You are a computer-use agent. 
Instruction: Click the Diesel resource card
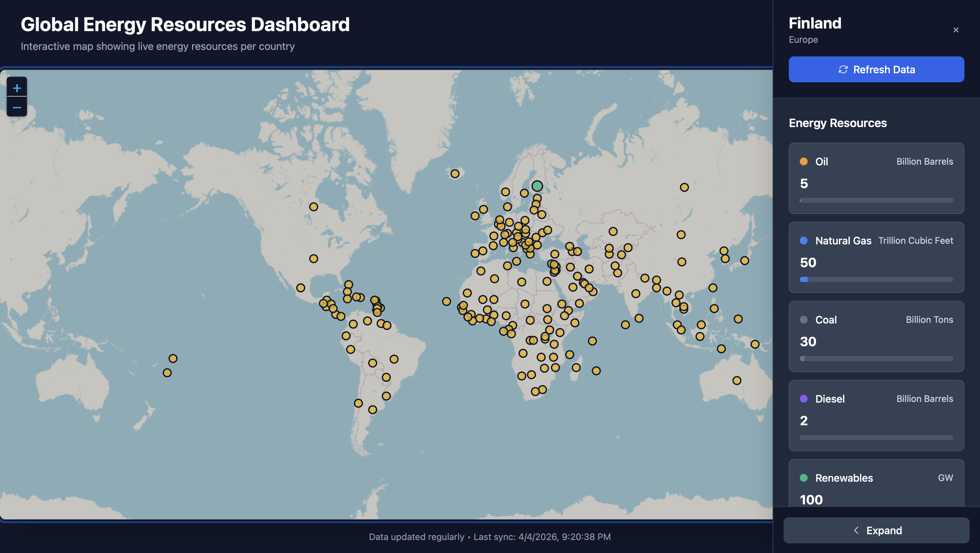point(876,415)
